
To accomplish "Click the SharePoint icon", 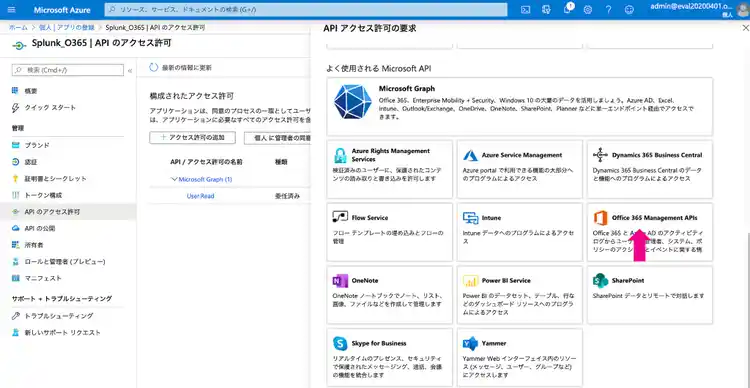I will pos(600,280).
